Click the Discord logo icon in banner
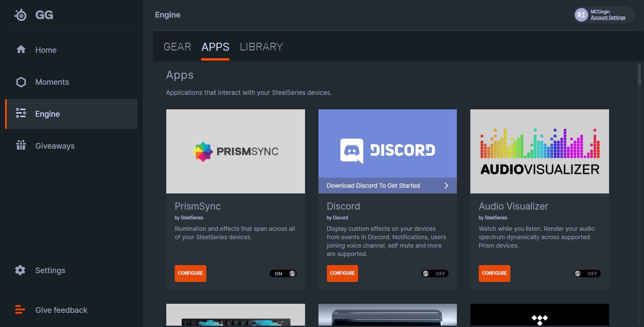Screen dimensions: 644x327 pos(352,151)
